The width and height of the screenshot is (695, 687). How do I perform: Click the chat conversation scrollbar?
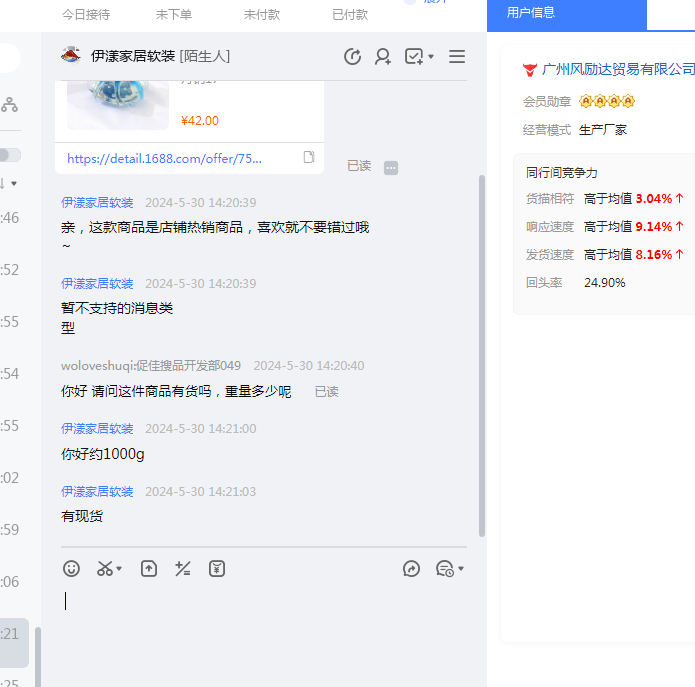tap(482, 350)
